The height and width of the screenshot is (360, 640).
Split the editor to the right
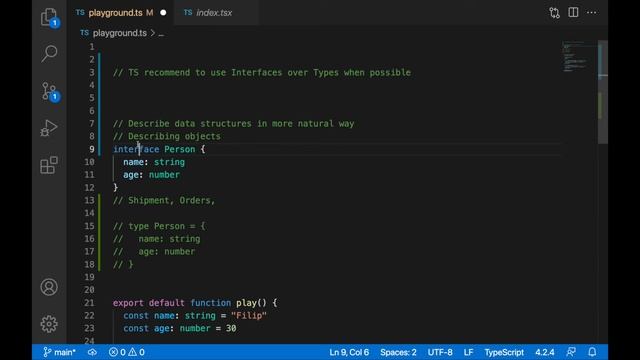point(573,13)
